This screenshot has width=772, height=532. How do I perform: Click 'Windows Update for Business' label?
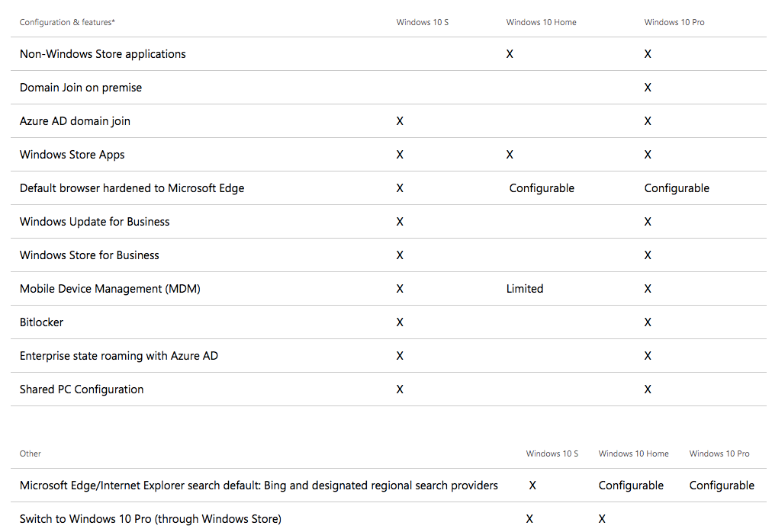(x=95, y=222)
